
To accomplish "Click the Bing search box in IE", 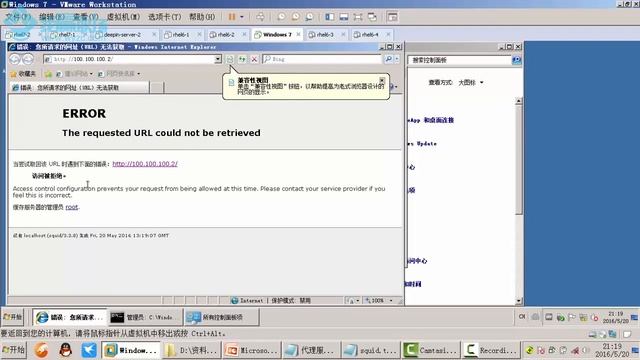I will (x=322, y=59).
